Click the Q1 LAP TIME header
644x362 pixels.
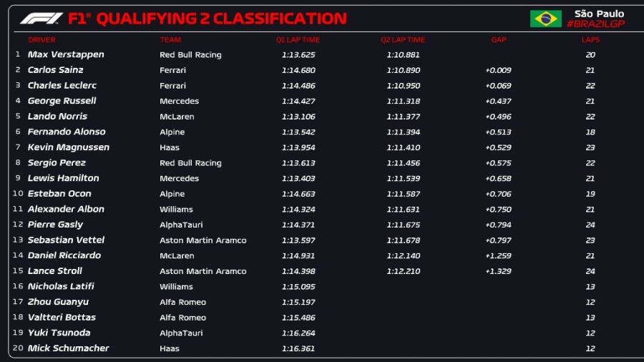click(298, 40)
